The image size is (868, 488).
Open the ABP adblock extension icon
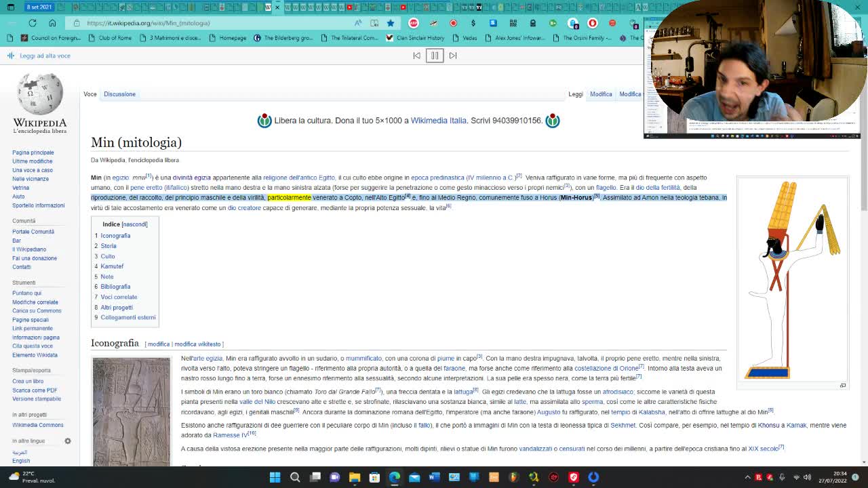414,23
